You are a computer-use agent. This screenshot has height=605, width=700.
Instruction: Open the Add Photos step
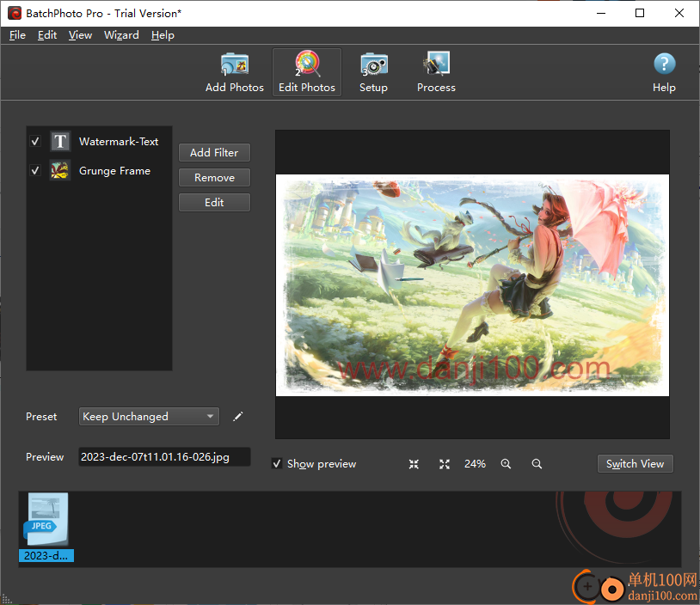pos(235,72)
